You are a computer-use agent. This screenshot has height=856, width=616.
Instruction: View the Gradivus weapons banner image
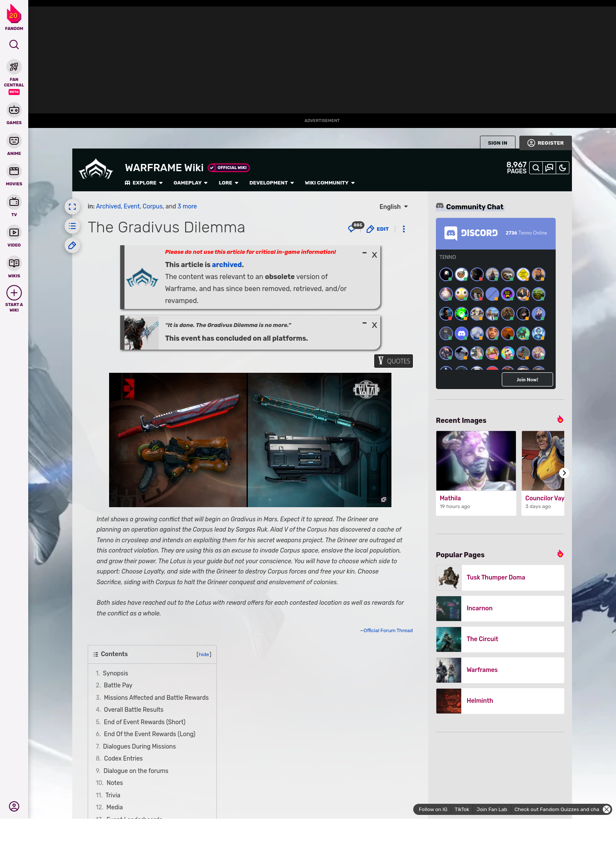click(250, 440)
